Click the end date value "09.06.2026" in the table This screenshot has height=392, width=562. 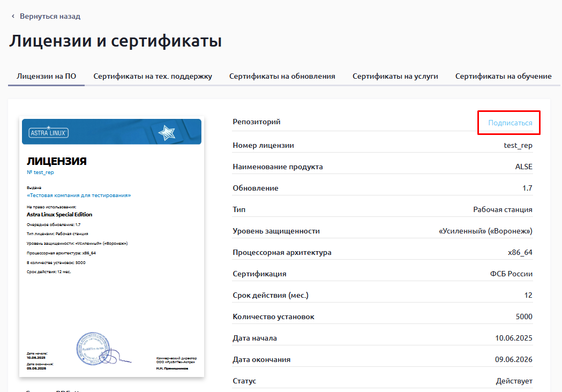(513, 359)
